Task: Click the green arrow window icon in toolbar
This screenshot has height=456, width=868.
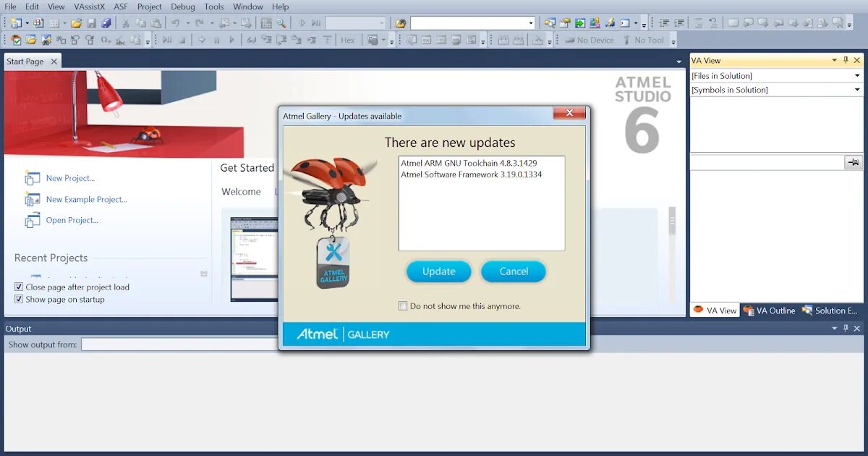Action: coord(580,23)
